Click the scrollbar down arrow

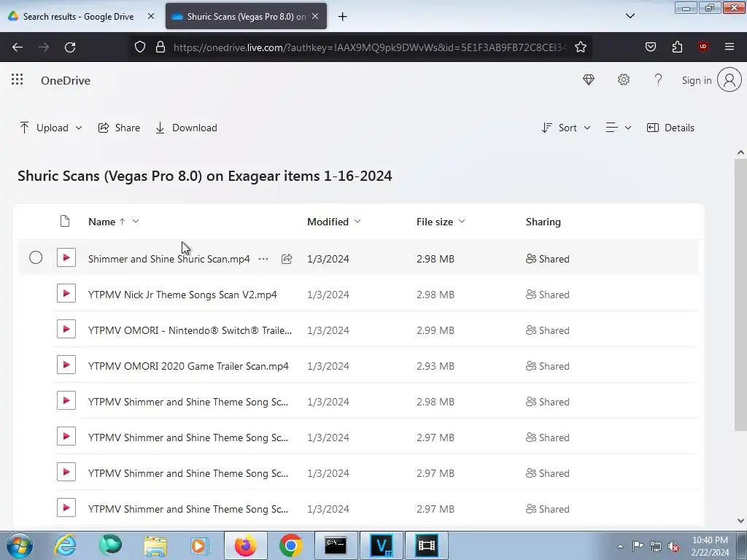click(740, 521)
